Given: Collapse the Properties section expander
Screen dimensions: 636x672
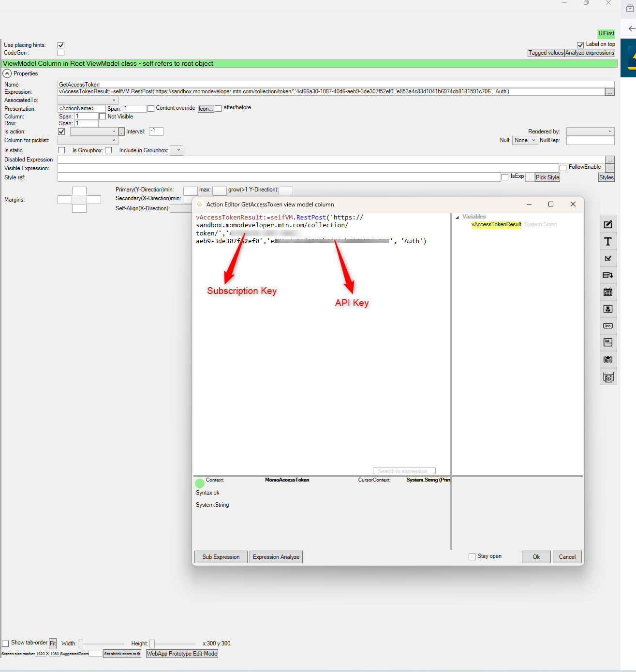Looking at the screenshot, I should [x=7, y=73].
